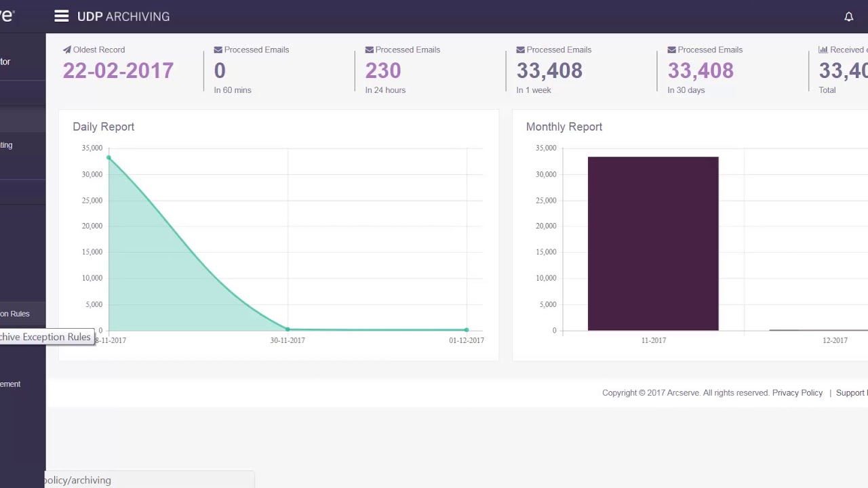Click the In 30 days label
The image size is (868, 488).
click(686, 90)
